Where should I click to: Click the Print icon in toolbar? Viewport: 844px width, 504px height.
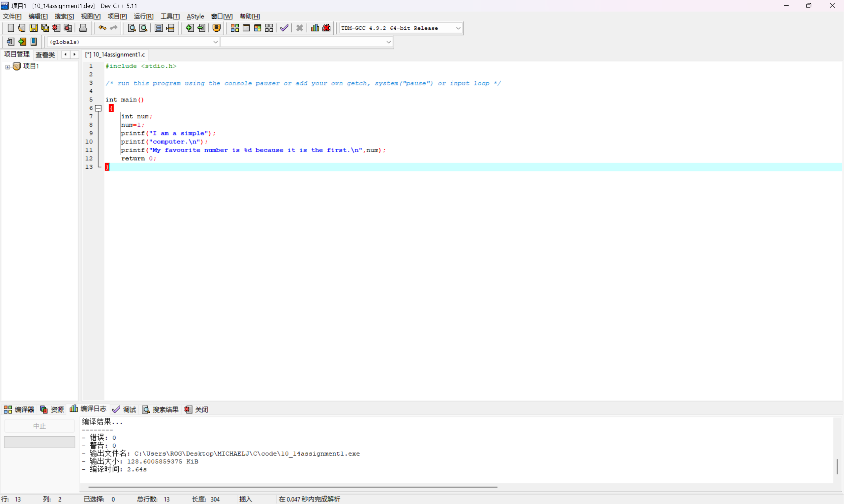(x=83, y=28)
